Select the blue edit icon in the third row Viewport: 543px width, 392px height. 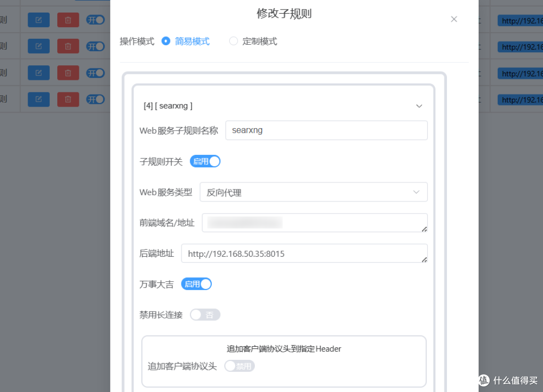(39, 72)
